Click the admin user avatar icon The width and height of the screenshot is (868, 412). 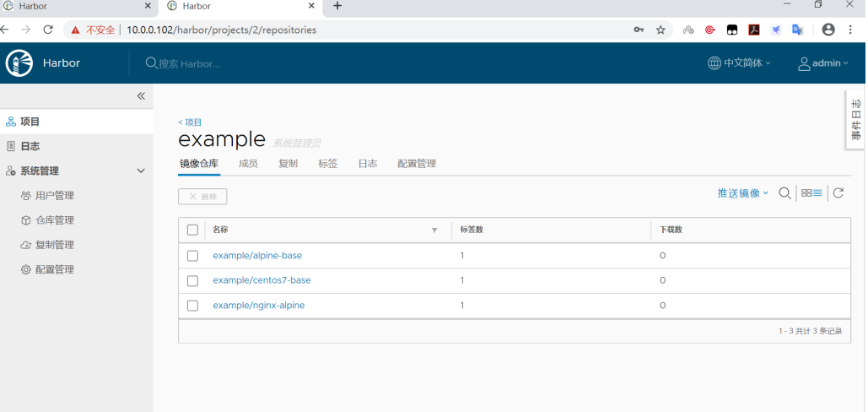click(804, 63)
